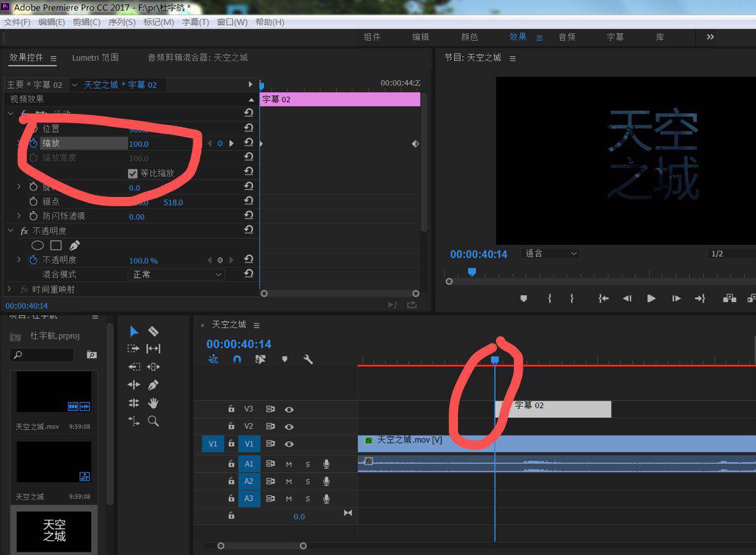Switch to the 音频 workspace tab

click(566, 37)
